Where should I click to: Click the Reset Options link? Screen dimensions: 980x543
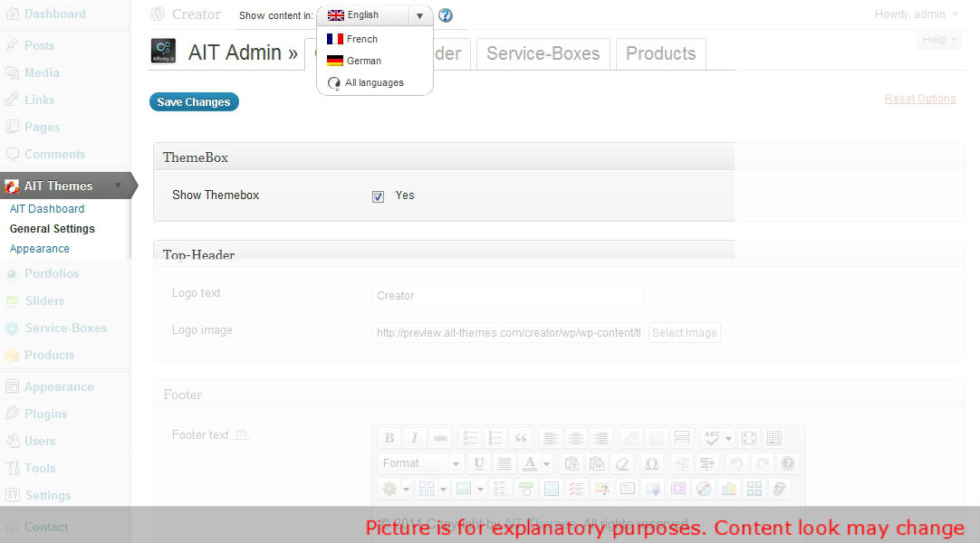[919, 99]
